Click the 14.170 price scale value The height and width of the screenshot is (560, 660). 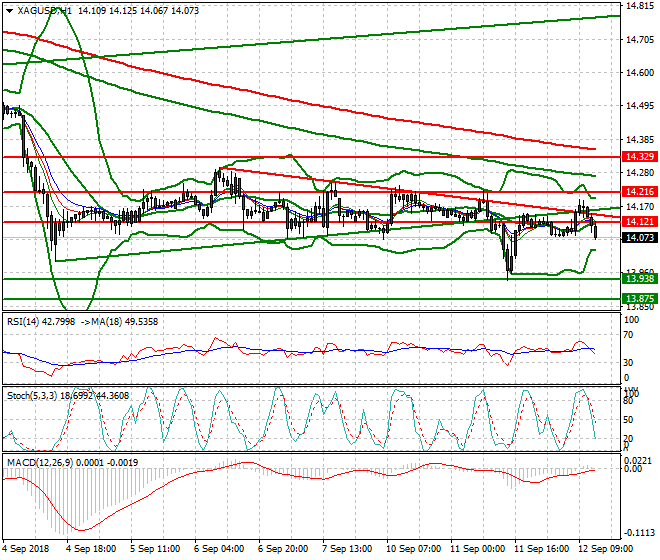click(640, 206)
